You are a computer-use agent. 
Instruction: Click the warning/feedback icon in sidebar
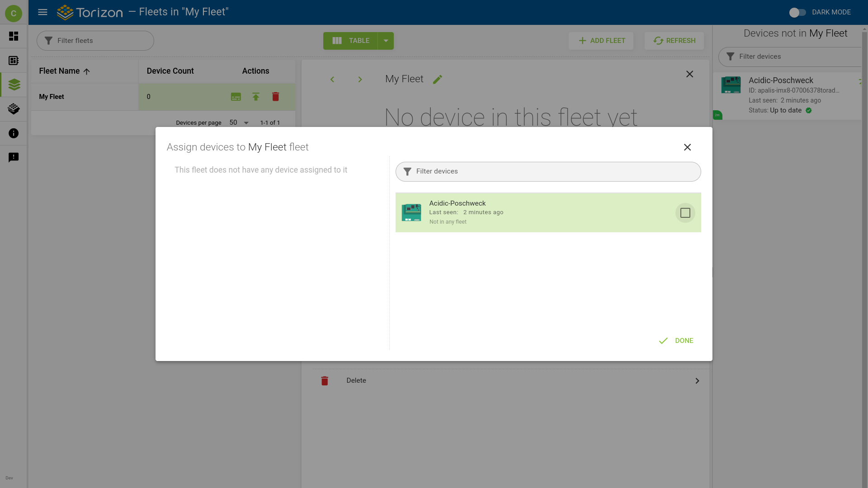coord(14,157)
